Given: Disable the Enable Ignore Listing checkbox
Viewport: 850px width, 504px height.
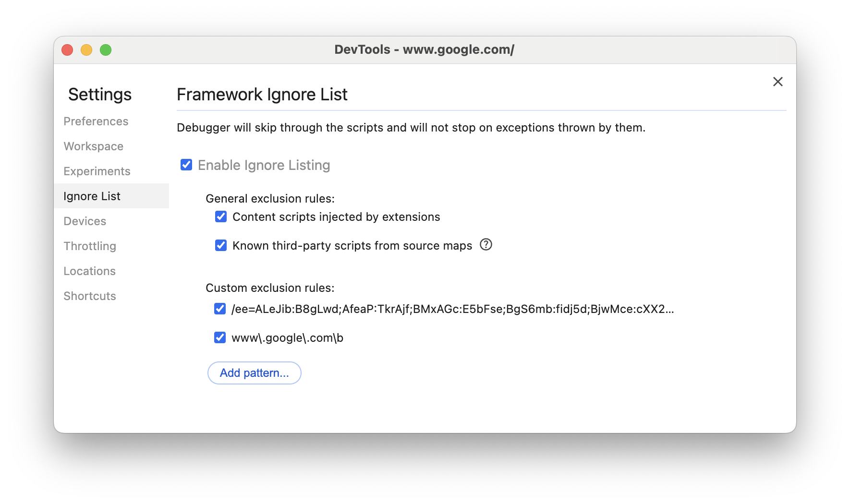Looking at the screenshot, I should tap(186, 165).
